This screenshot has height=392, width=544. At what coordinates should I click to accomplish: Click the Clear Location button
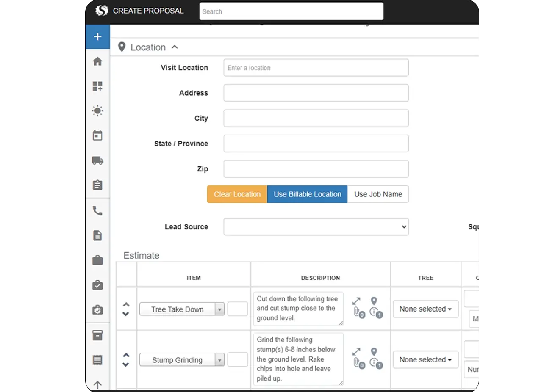[237, 194]
